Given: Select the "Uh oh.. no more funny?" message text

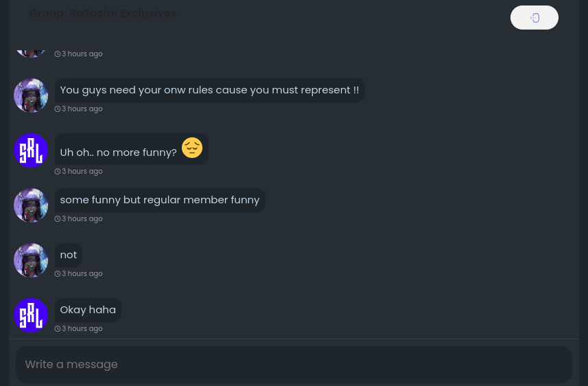Looking at the screenshot, I should point(118,152).
